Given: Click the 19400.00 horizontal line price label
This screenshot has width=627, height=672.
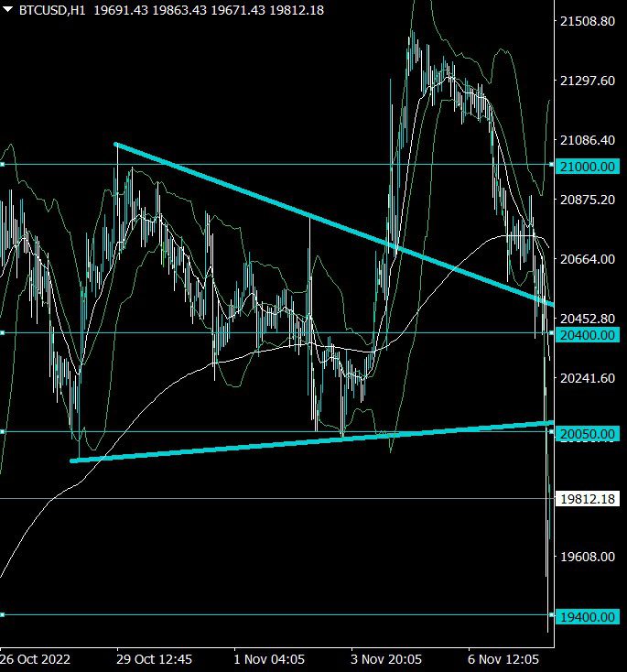Looking at the screenshot, I should 587,617.
